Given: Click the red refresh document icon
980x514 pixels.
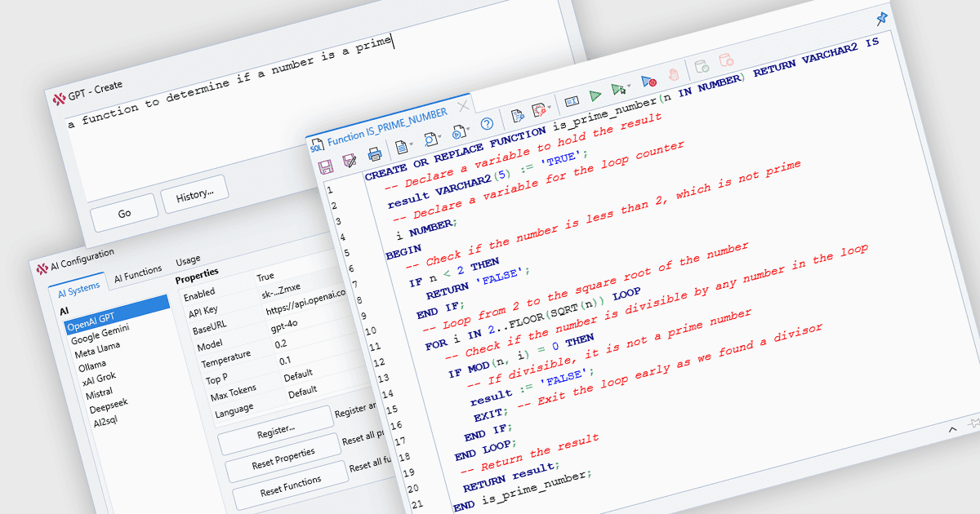Looking at the screenshot, I should point(539,110).
